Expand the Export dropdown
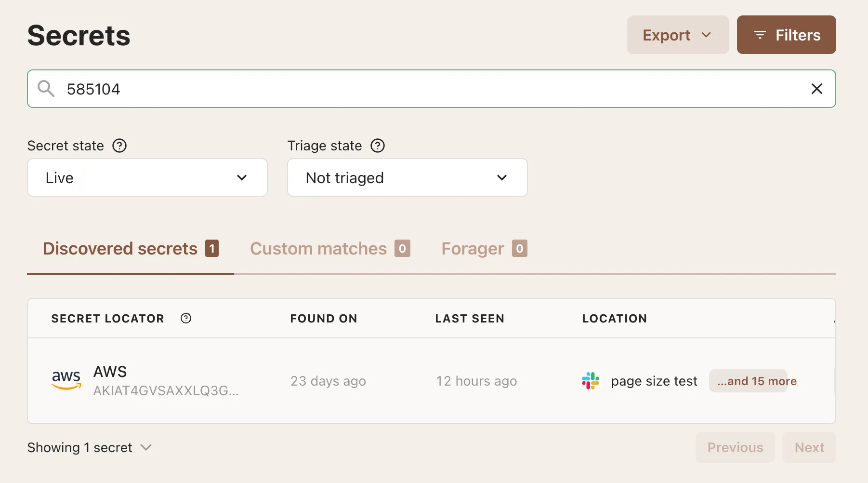 tap(678, 35)
